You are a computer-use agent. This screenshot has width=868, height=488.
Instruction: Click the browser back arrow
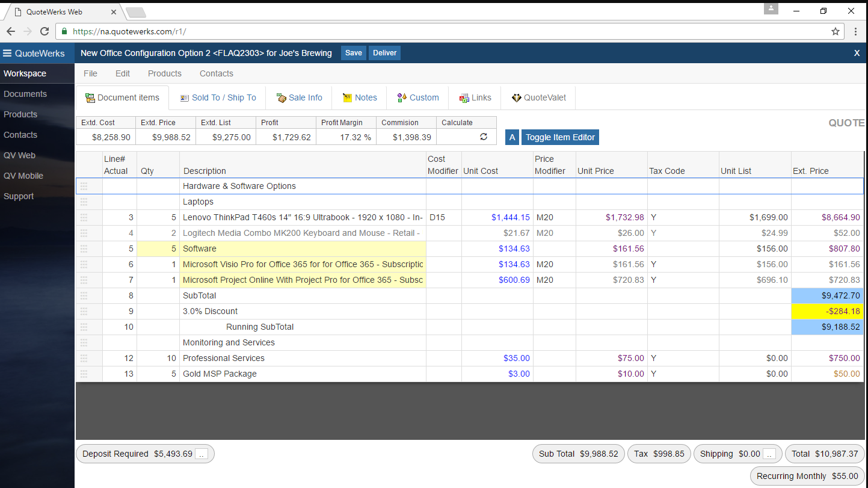pyautogui.click(x=11, y=31)
